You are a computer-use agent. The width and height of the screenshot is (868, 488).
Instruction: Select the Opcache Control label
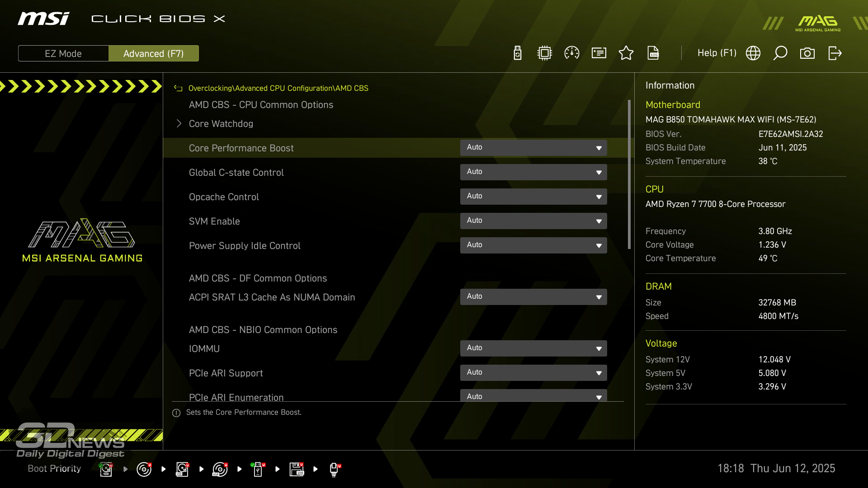coord(224,197)
